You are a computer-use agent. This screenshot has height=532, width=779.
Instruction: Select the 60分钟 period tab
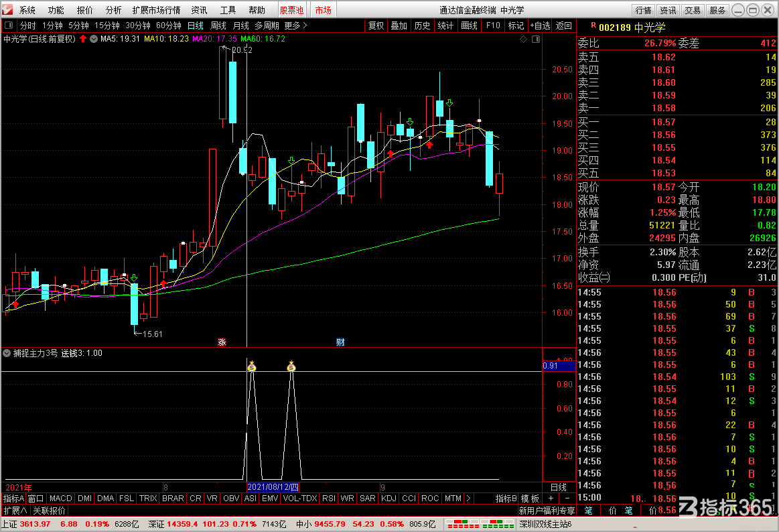click(168, 25)
